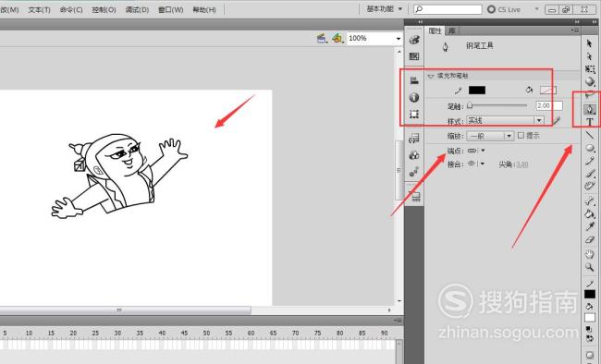Viewport: 601px width, 364px height.
Task: Click tools panel white fill color swatch
Action: tap(590, 317)
